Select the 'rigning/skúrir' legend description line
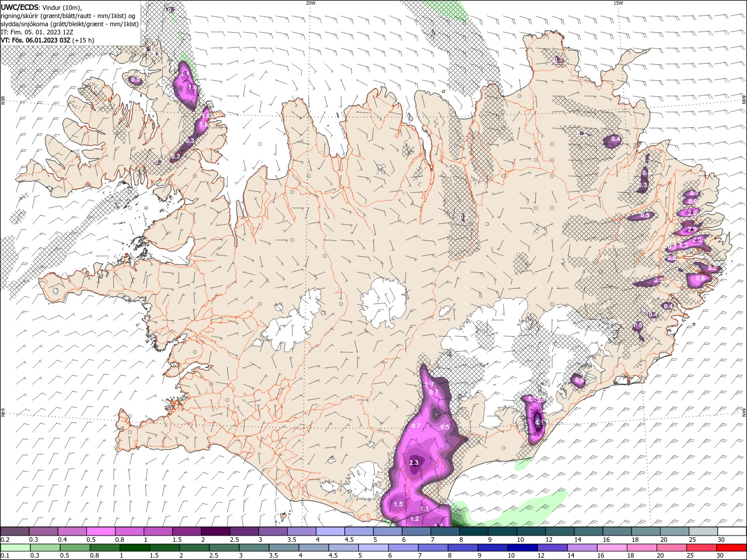Image resolution: width=747 pixels, height=560 pixels. click(x=68, y=15)
